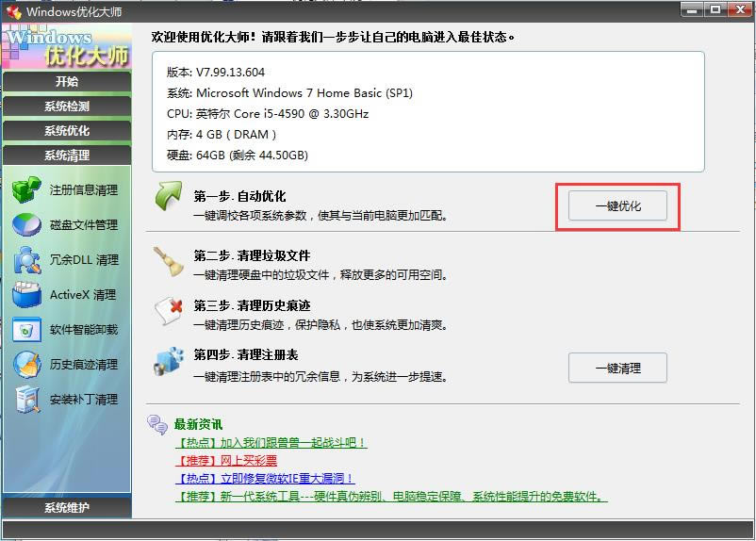Open the 系统检测 sidebar section
Screen dimensions: 756x541
pyautogui.click(x=67, y=107)
